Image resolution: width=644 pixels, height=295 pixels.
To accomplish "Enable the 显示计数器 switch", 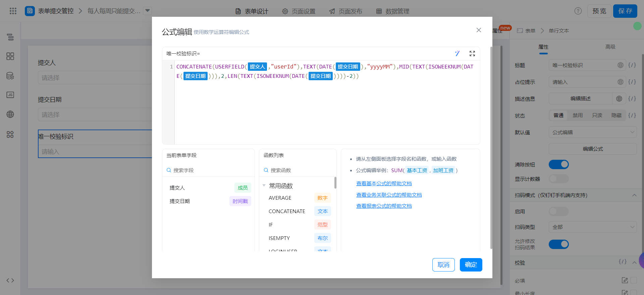I will pos(558,179).
